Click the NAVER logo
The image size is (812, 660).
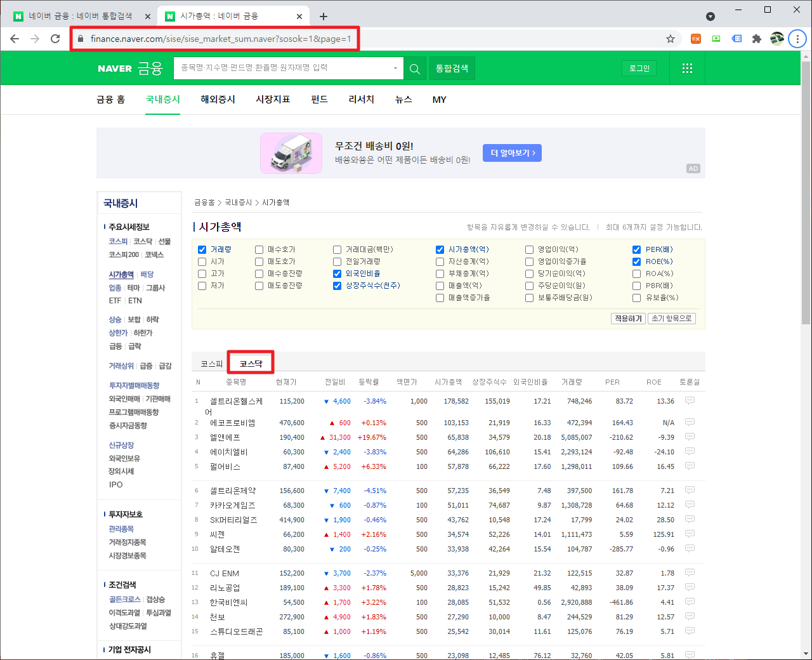tap(115, 69)
